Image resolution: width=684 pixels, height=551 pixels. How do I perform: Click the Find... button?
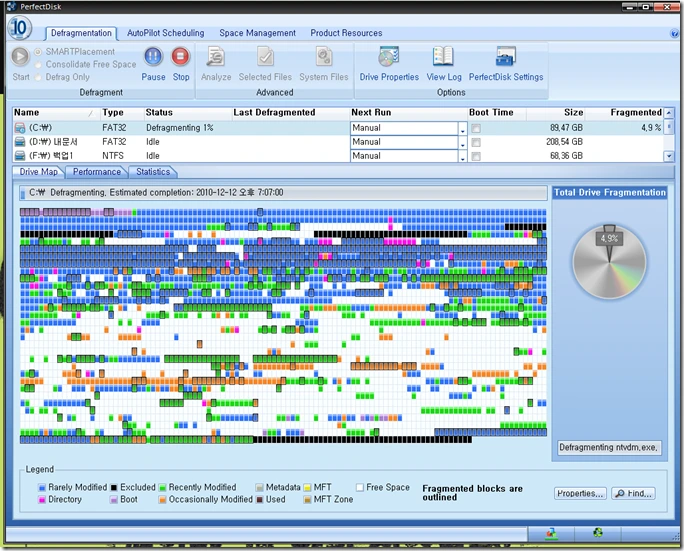[633, 493]
